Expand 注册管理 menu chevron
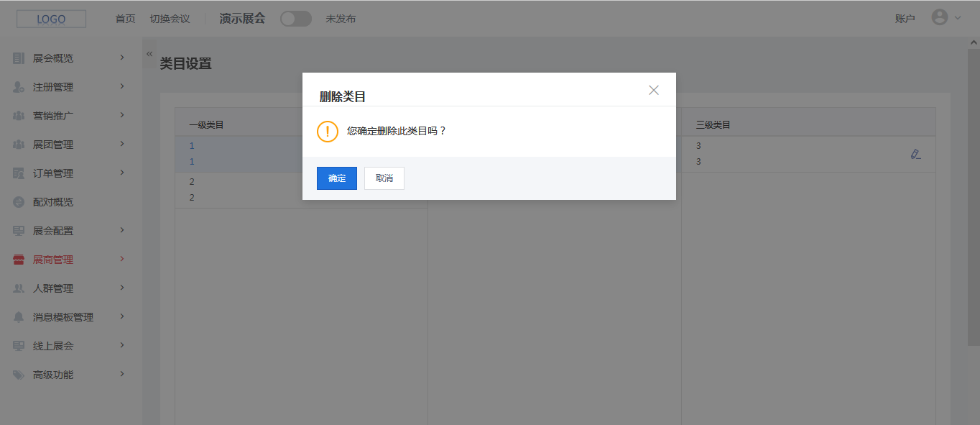 pyautogui.click(x=122, y=86)
